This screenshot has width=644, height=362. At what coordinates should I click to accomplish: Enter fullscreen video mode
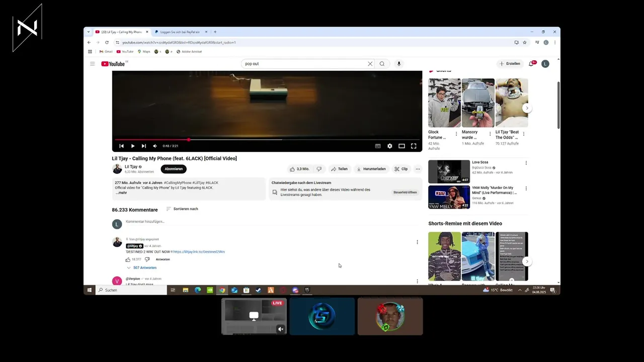coord(414,146)
